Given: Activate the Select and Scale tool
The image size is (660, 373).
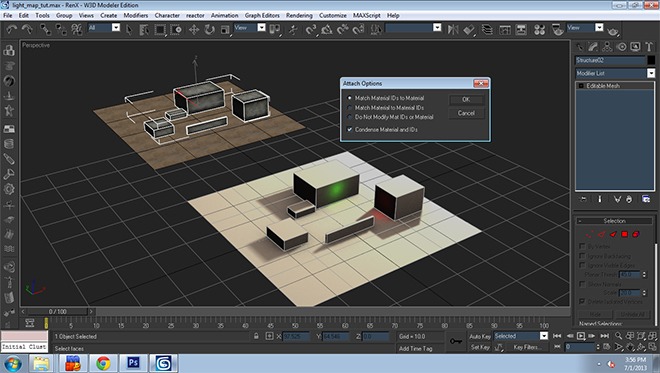Looking at the screenshot, I should pos(225,29).
